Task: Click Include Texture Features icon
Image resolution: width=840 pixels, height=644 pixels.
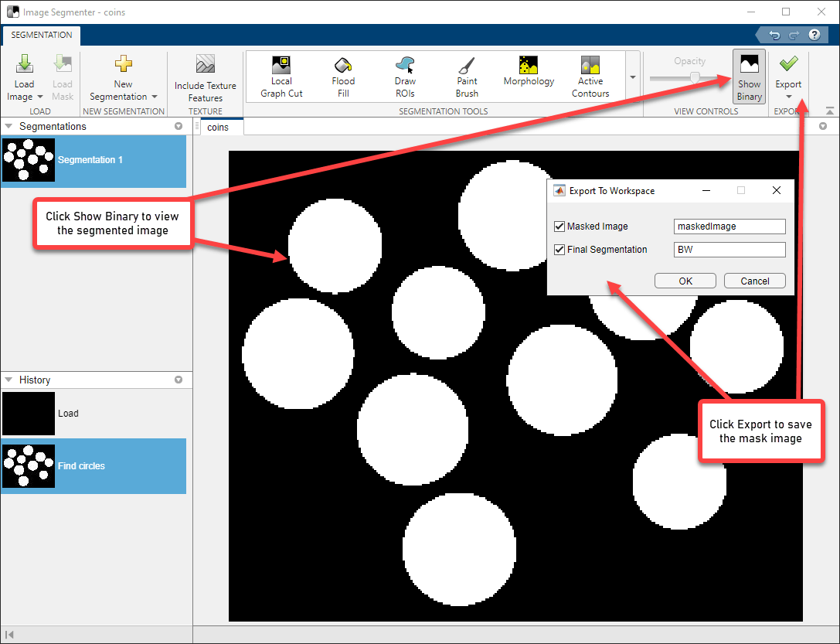Action: [206, 78]
